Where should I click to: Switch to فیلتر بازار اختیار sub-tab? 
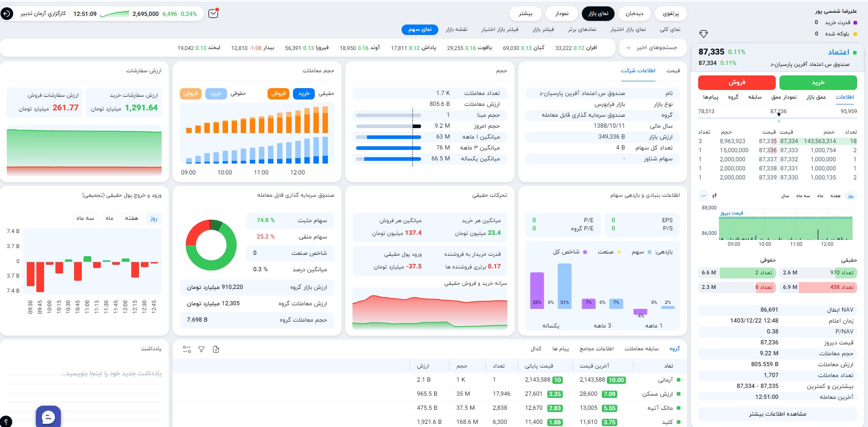click(500, 30)
